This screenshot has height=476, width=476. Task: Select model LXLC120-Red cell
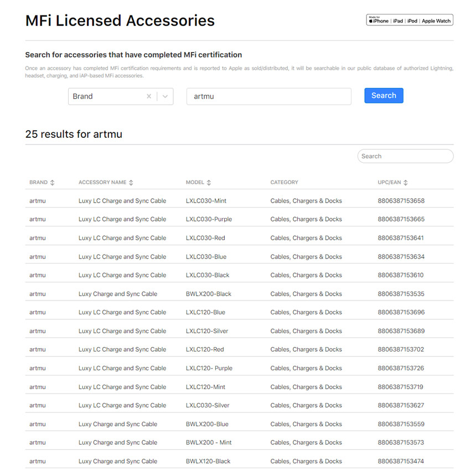pos(205,349)
